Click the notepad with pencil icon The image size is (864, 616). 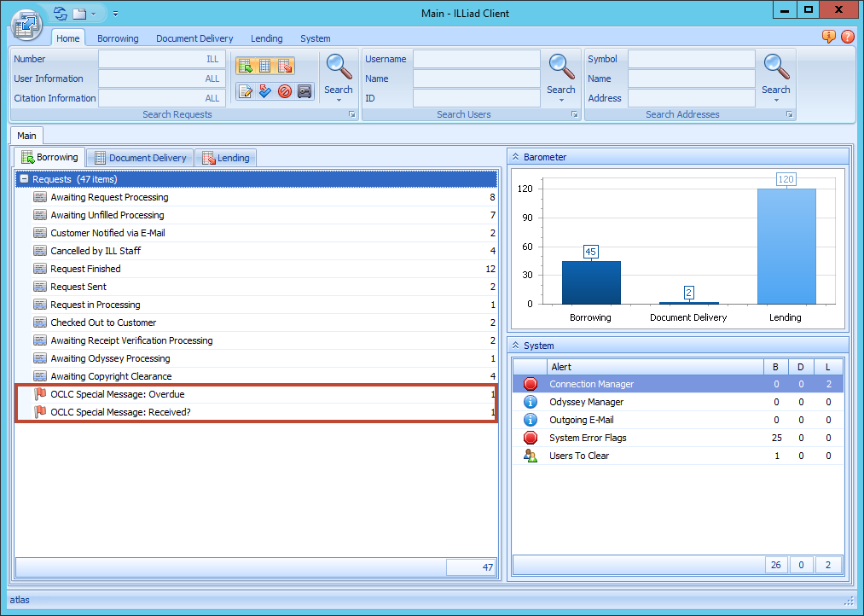[x=246, y=91]
